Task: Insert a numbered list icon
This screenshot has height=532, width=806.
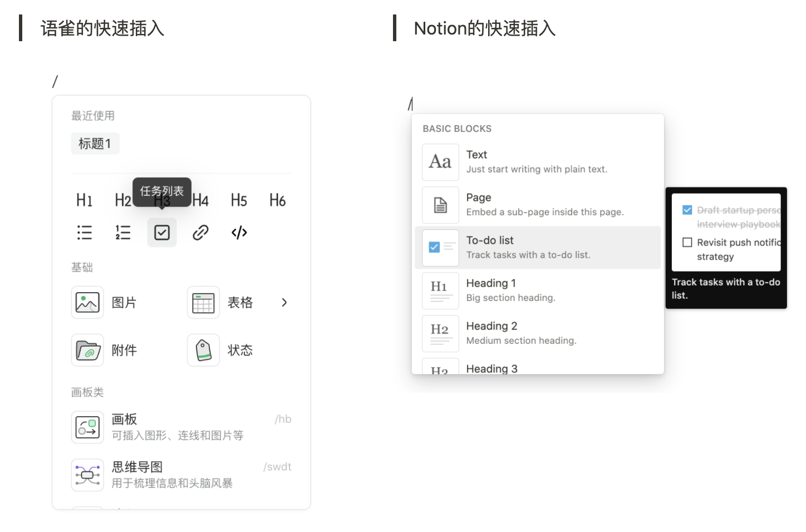Action: (x=123, y=232)
